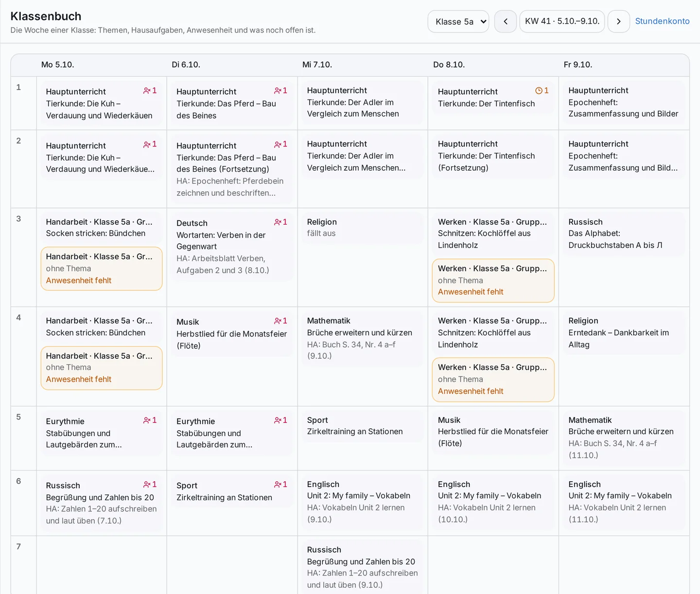This screenshot has width=700, height=594.
Task: Open Friday's Russisch alphabet lesson
Action: pos(624,234)
